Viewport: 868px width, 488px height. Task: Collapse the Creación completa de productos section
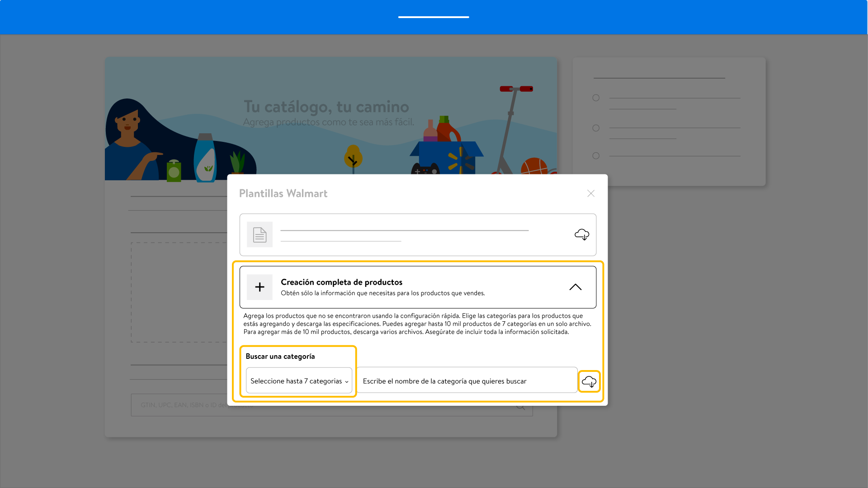point(575,287)
